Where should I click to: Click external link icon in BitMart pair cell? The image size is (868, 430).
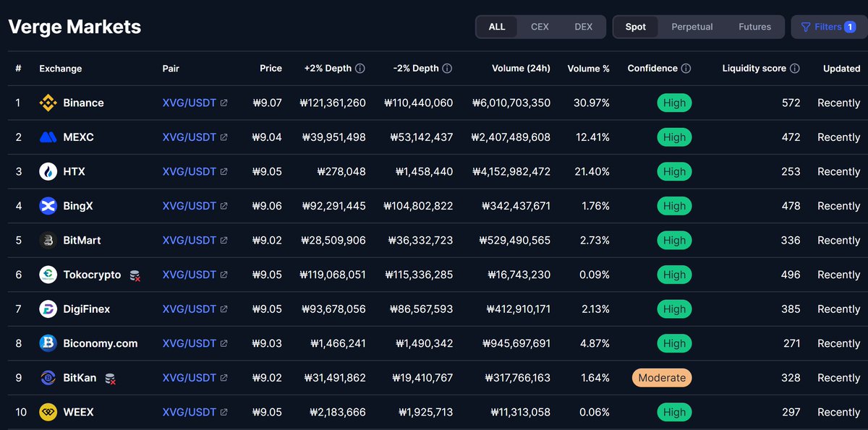pyautogui.click(x=224, y=241)
